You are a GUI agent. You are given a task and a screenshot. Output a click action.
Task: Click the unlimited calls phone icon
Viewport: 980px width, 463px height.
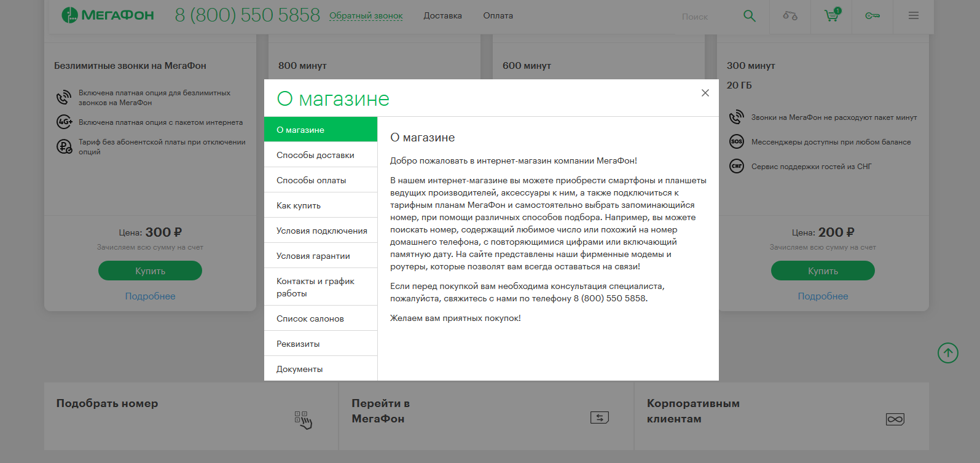[64, 98]
